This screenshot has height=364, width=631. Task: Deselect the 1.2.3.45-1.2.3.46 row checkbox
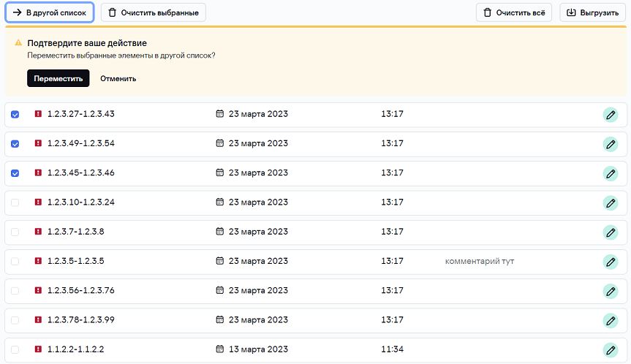pyautogui.click(x=15, y=173)
